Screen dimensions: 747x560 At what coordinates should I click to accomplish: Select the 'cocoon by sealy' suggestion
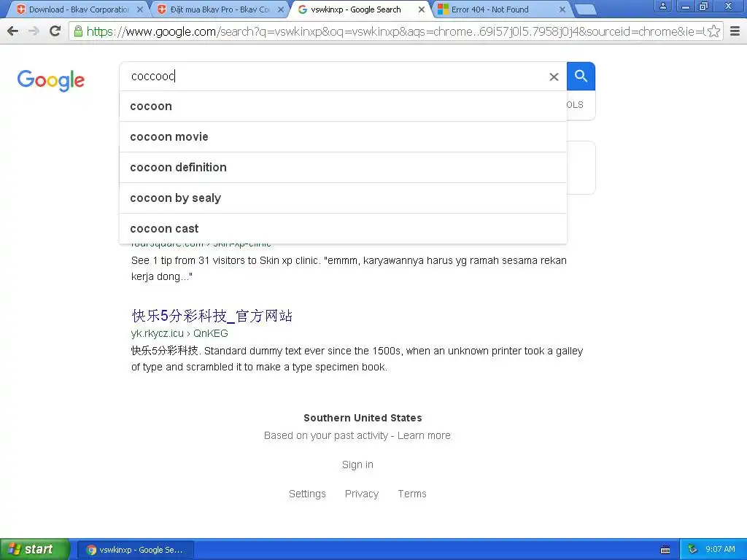click(x=343, y=198)
